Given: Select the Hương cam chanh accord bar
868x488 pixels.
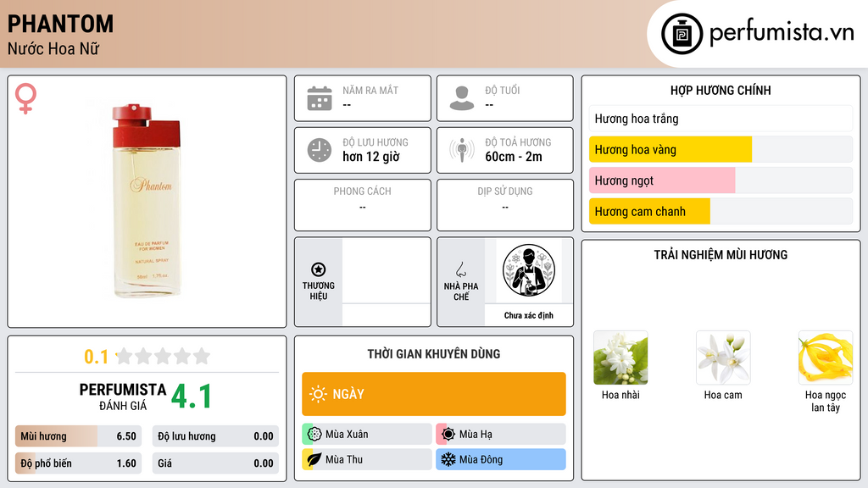Looking at the screenshot, I should pyautogui.click(x=721, y=211).
